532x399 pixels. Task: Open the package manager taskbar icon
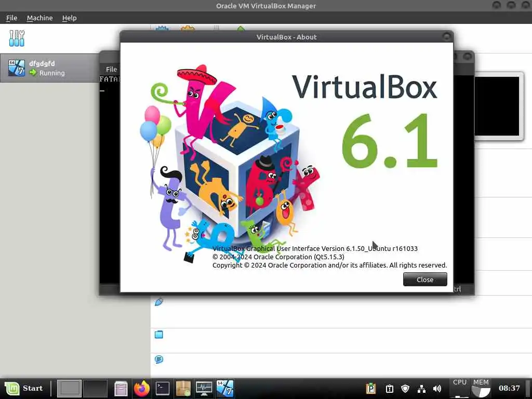click(x=183, y=389)
